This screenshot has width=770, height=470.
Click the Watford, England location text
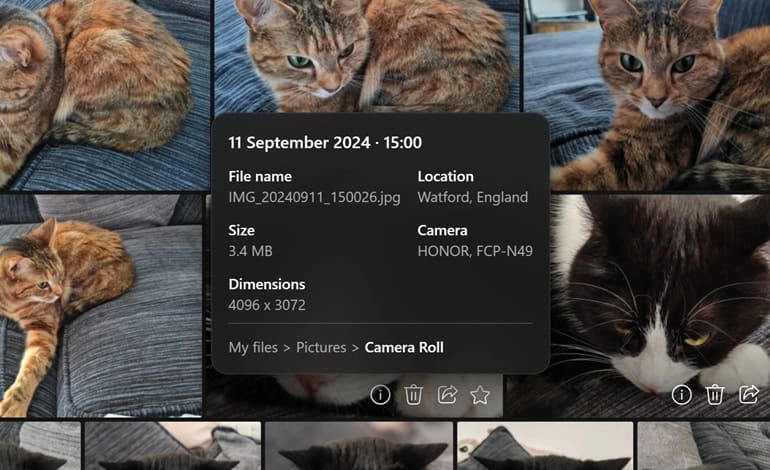472,197
